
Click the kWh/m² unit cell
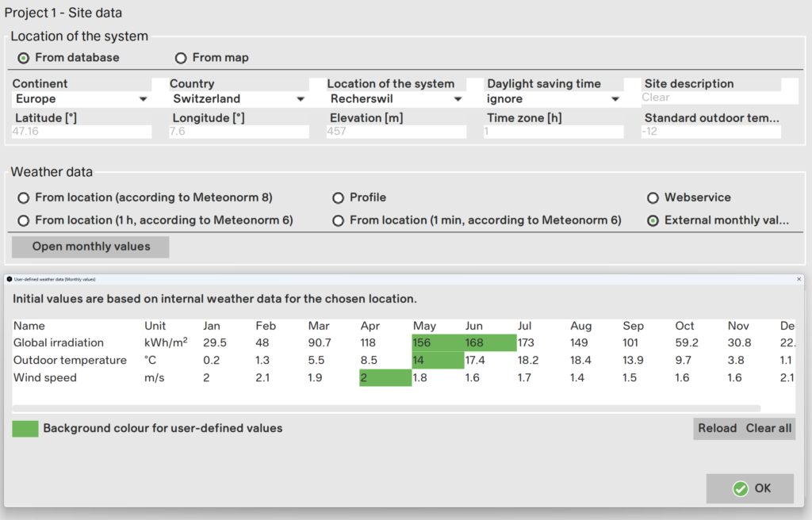166,342
